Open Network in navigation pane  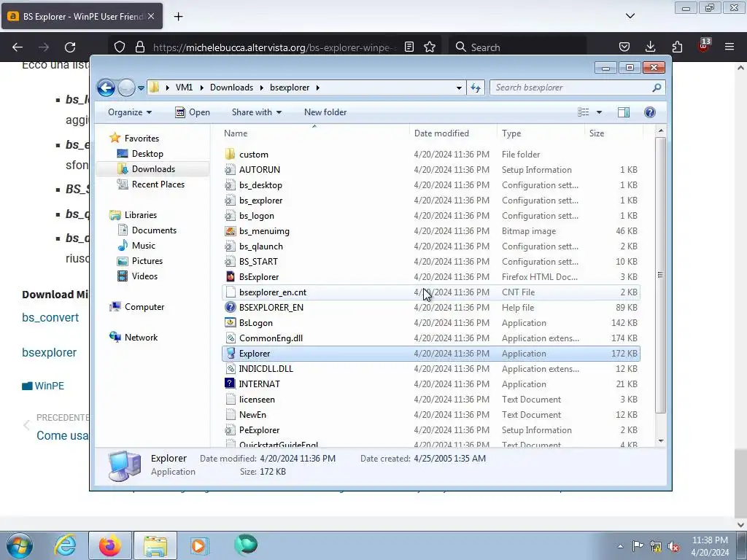point(141,337)
